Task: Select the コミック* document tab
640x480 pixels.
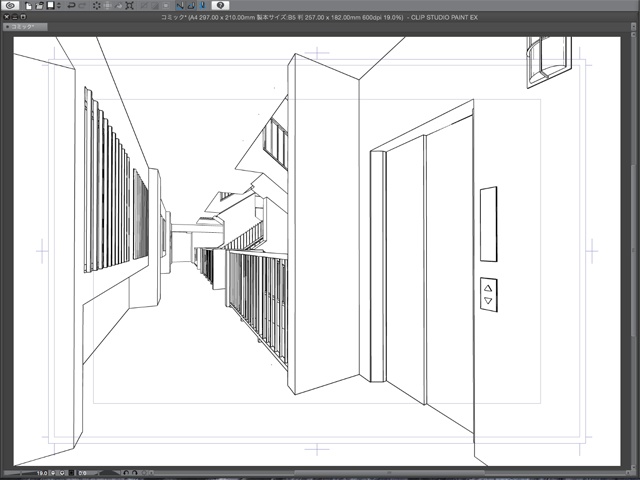Action: tap(25, 27)
